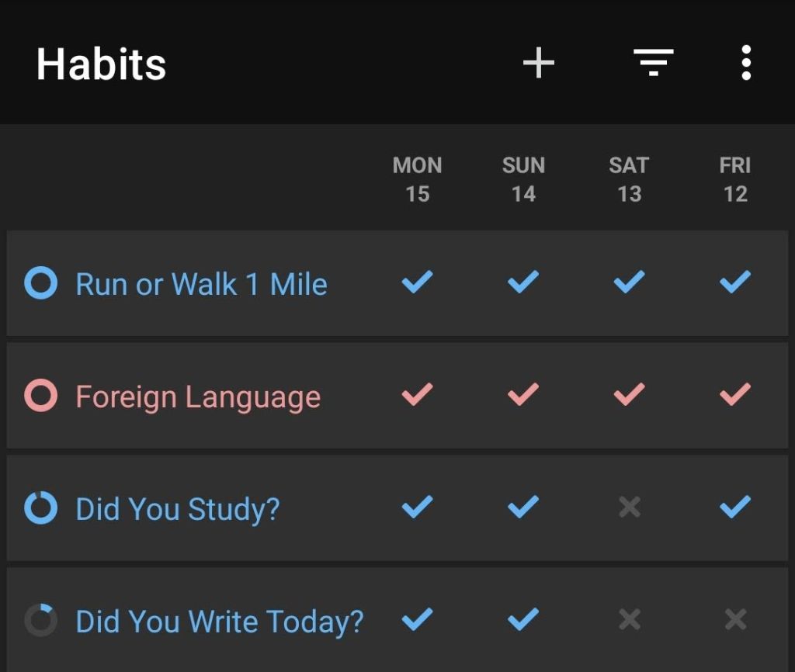The image size is (795, 672).
Task: Open the Run or Walk 1 Mile habit
Action: click(x=201, y=284)
